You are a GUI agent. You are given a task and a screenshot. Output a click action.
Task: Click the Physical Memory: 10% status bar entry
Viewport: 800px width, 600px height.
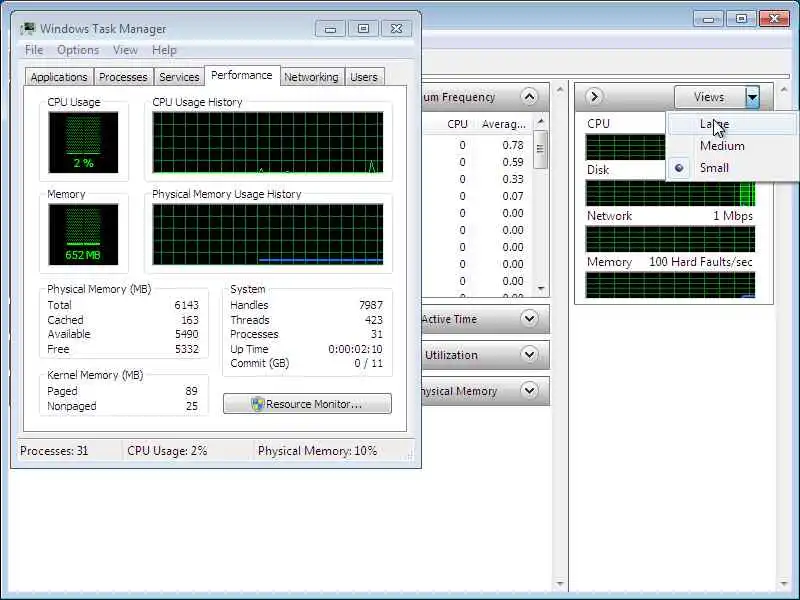[x=317, y=451]
